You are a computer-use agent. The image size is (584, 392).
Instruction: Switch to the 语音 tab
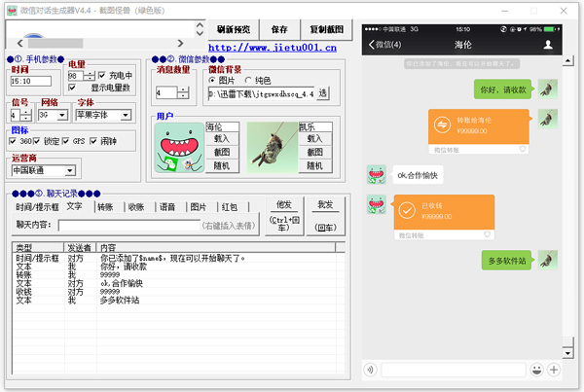coord(167,207)
